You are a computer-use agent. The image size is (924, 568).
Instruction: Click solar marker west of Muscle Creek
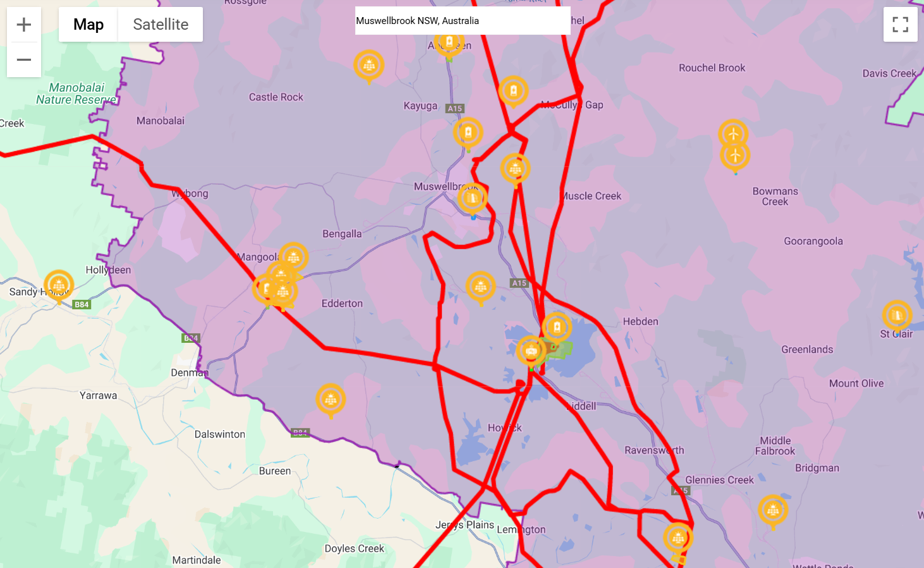(x=515, y=169)
